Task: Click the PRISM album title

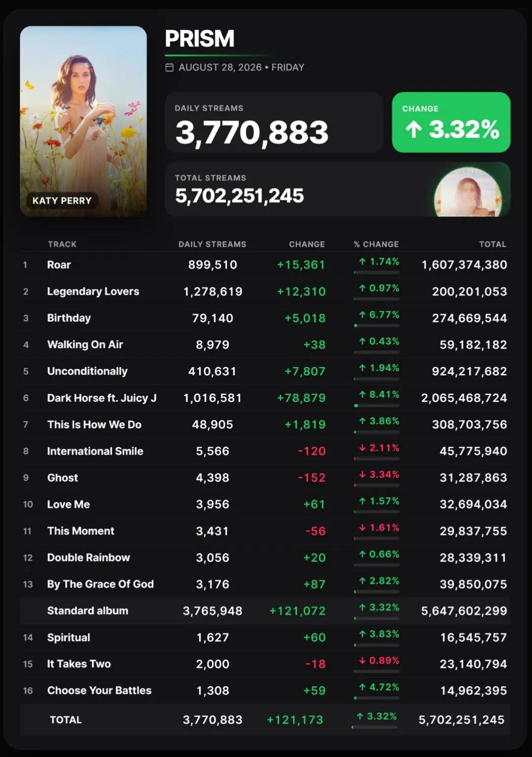Action: tap(199, 38)
